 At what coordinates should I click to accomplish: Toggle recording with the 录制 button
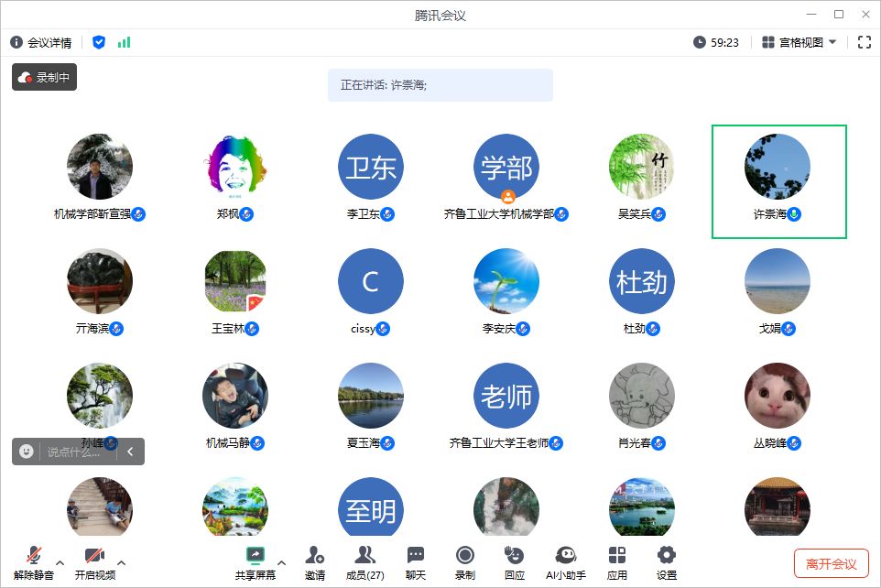[465, 555]
